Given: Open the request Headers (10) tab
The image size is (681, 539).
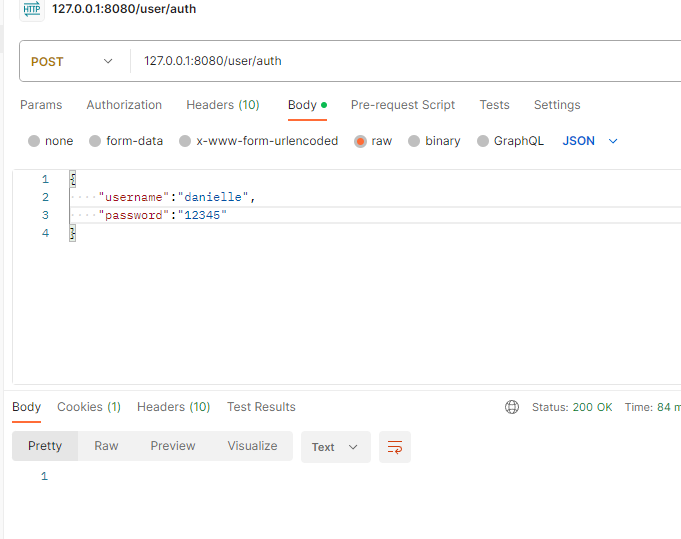Looking at the screenshot, I should 223,105.
